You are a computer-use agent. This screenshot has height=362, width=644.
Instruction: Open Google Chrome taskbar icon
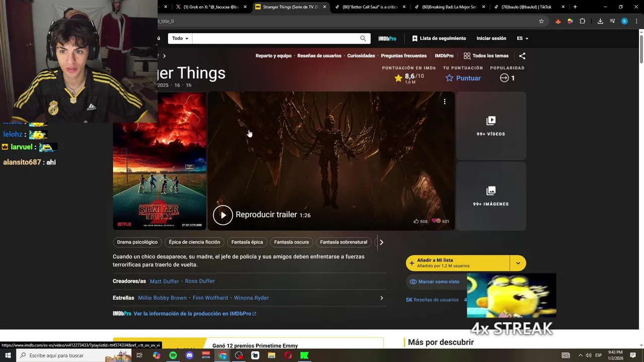click(x=223, y=355)
